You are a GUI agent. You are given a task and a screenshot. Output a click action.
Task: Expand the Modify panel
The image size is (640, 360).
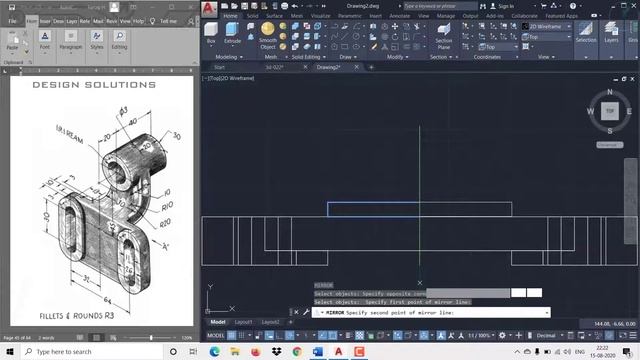pos(398,57)
